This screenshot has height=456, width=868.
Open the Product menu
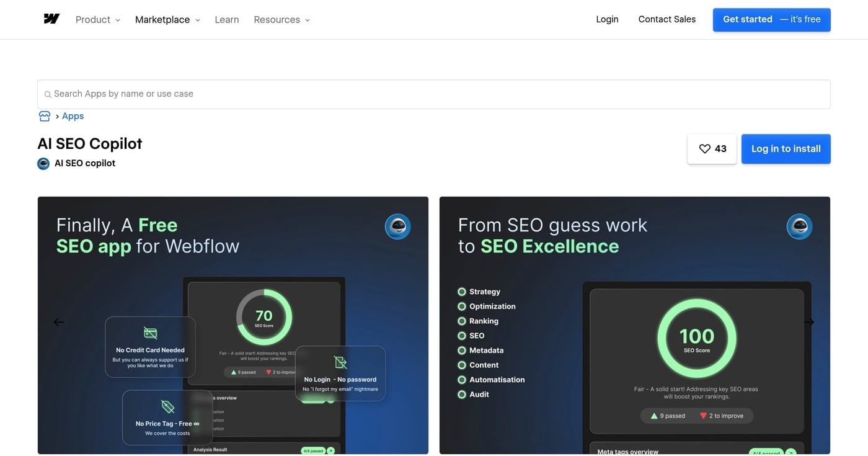[x=98, y=20]
